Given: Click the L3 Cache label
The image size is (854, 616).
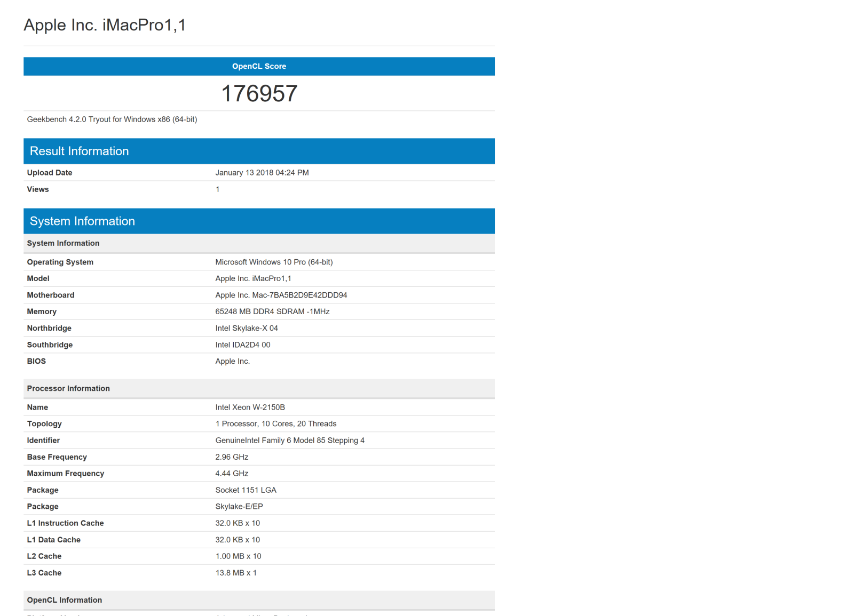Looking at the screenshot, I should tap(44, 573).
